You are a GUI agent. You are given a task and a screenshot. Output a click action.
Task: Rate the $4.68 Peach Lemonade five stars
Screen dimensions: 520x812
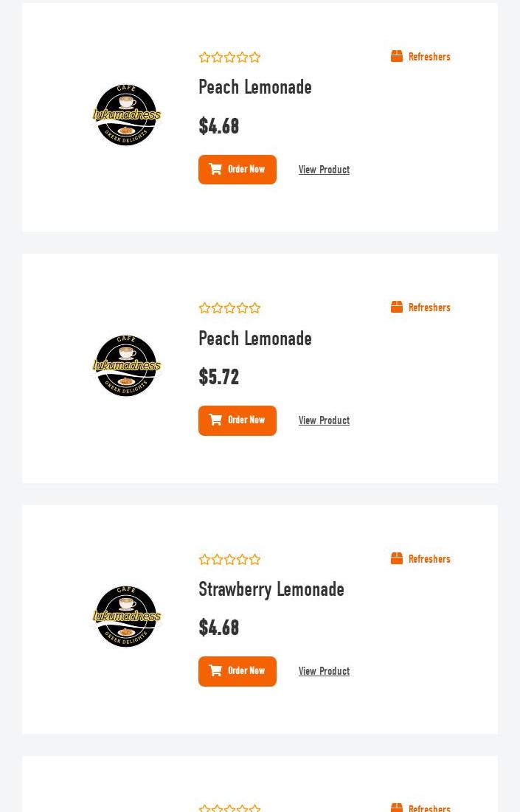(254, 58)
